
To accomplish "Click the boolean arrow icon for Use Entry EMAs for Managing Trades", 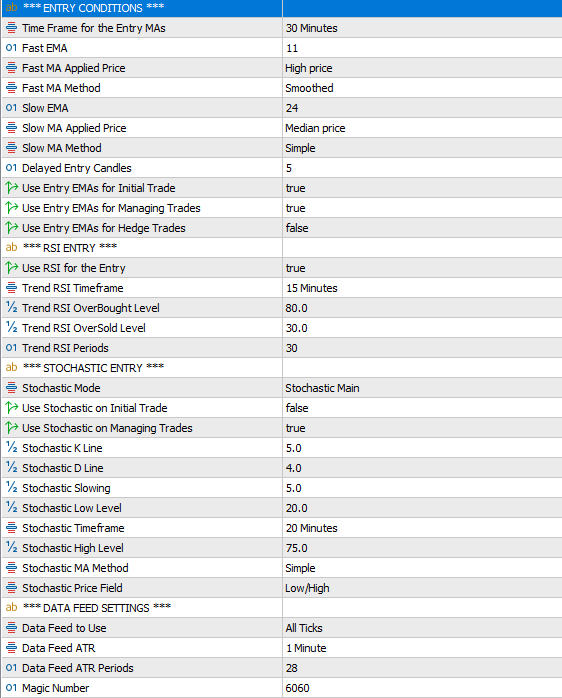I will [12, 208].
